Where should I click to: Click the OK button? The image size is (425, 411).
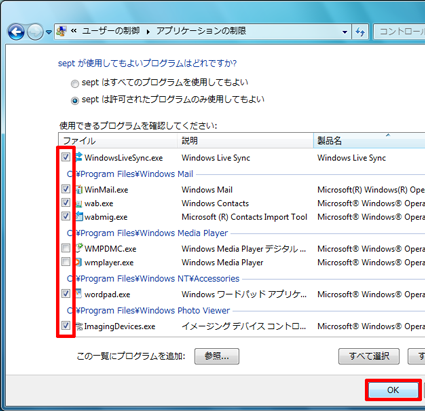tap(393, 390)
